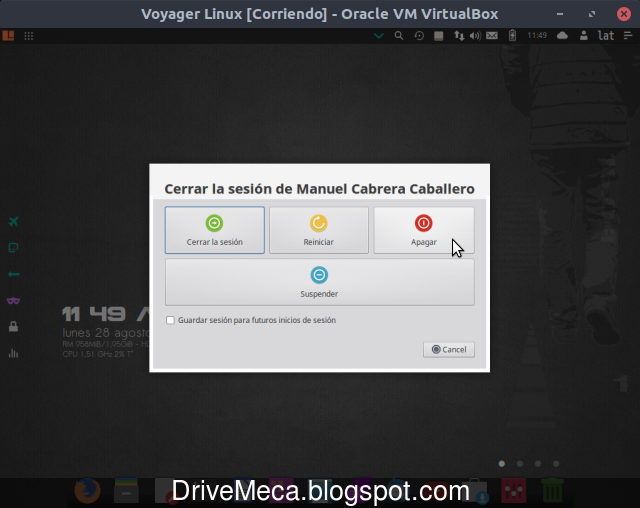This screenshot has width=640, height=508.
Task: Click the purple mask icon in left sidebar
Action: coord(13,301)
